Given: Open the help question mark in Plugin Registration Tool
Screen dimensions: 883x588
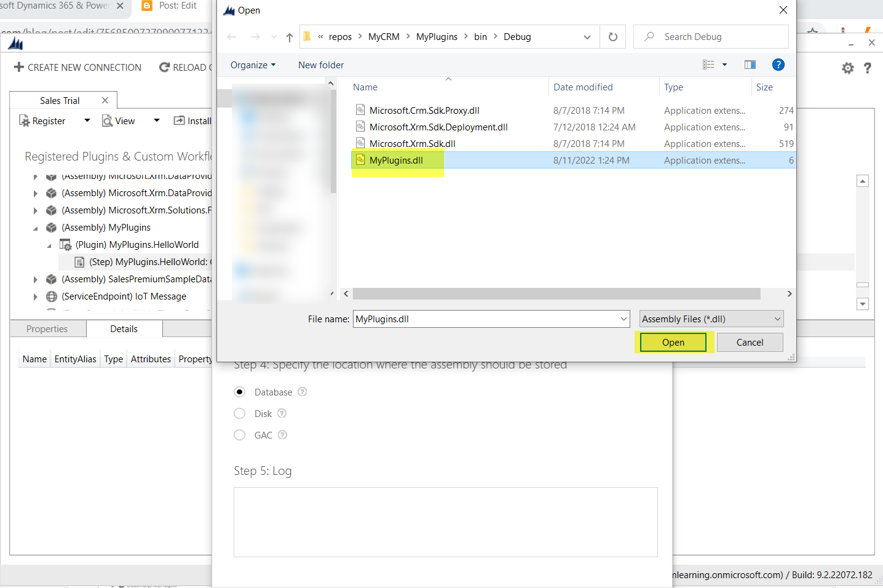Looking at the screenshot, I should click(868, 68).
